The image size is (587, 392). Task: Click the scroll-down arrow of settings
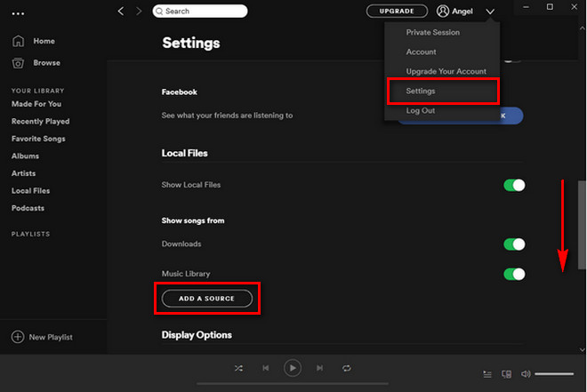(582, 350)
